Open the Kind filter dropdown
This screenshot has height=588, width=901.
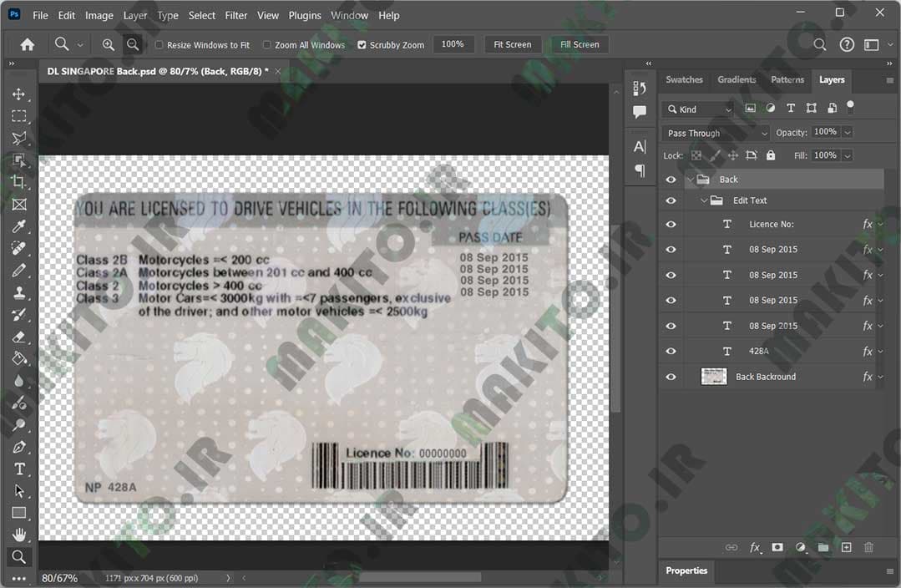(x=699, y=109)
